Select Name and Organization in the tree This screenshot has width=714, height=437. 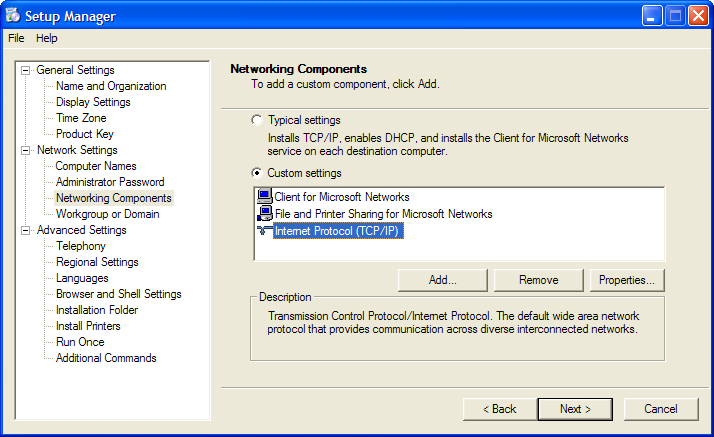tap(111, 86)
